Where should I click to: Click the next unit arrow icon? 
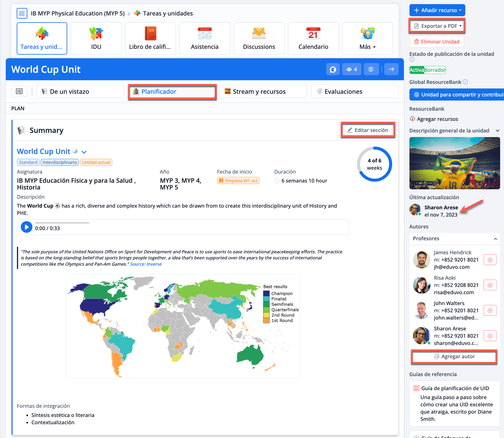coord(391,69)
